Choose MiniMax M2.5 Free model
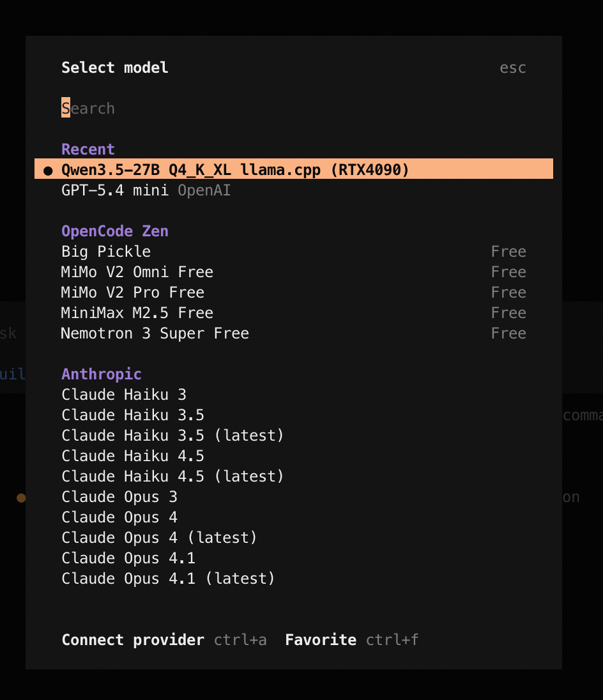Viewport: 603px width, 700px height. (137, 313)
